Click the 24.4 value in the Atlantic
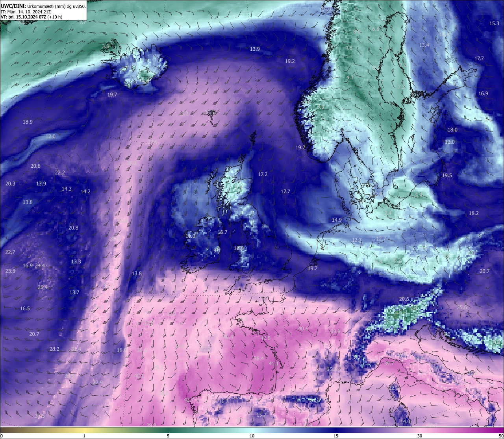Viewport: 504px width, 439px height. pyautogui.click(x=40, y=266)
